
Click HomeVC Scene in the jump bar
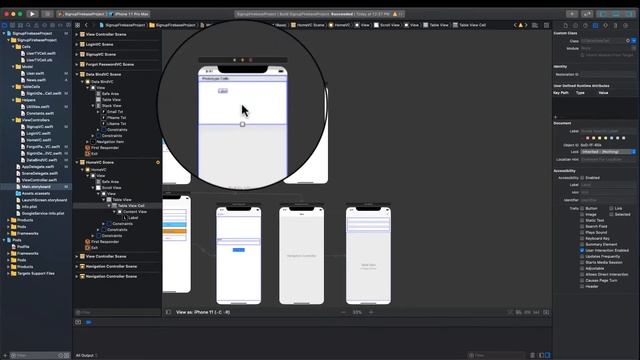[307, 25]
